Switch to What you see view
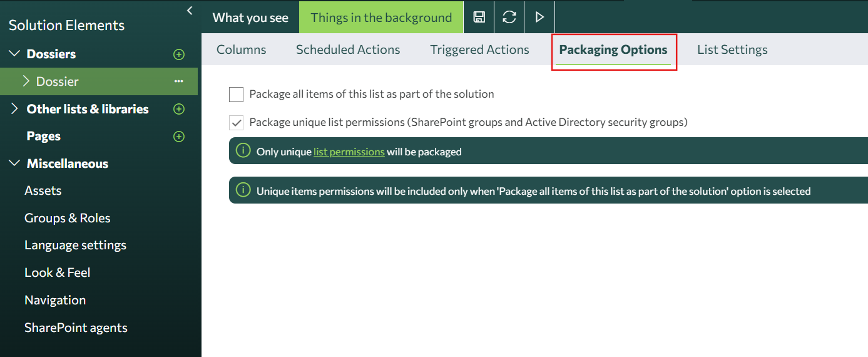This screenshot has width=868, height=357. click(250, 18)
